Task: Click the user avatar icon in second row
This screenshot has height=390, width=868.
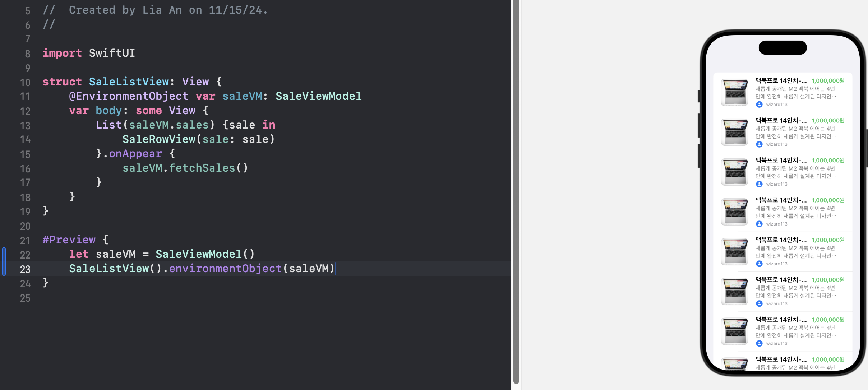Action: (759, 144)
